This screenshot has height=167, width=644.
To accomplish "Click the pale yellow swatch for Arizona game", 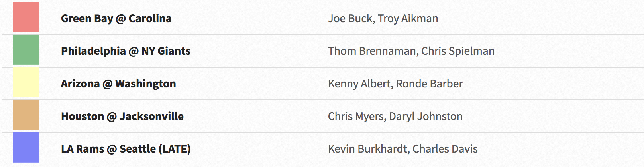I will tap(26, 82).
